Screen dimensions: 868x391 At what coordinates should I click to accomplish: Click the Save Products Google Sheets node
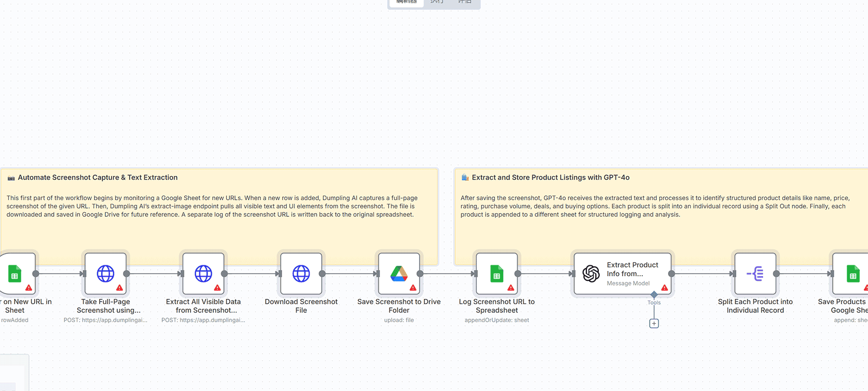pyautogui.click(x=851, y=273)
